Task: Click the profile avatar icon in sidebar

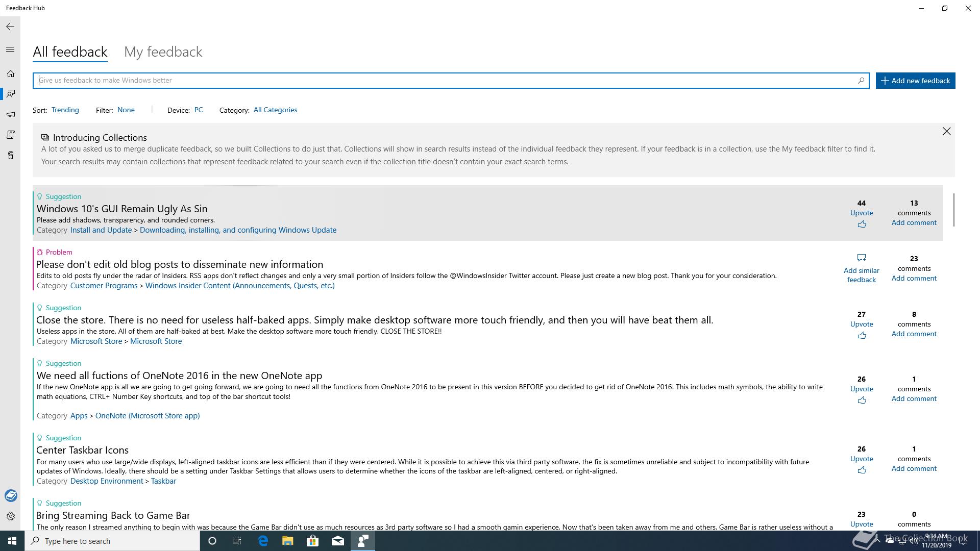Action: [x=11, y=495]
